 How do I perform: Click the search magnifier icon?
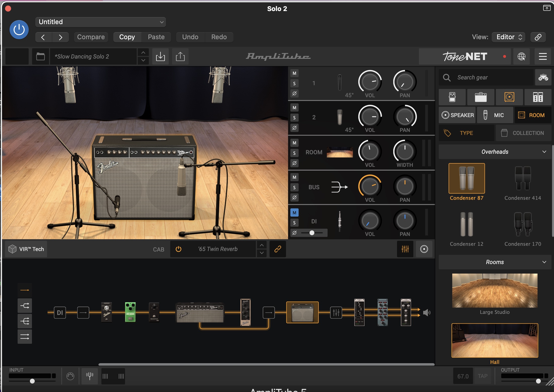pyautogui.click(x=447, y=77)
